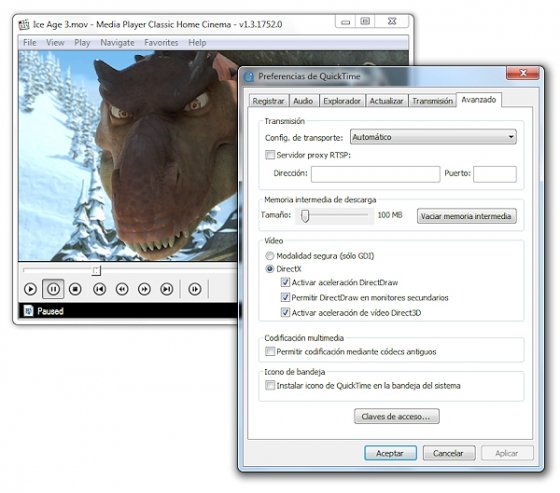Switch to the Registrar tab
The width and height of the screenshot is (560, 493).
tap(269, 101)
